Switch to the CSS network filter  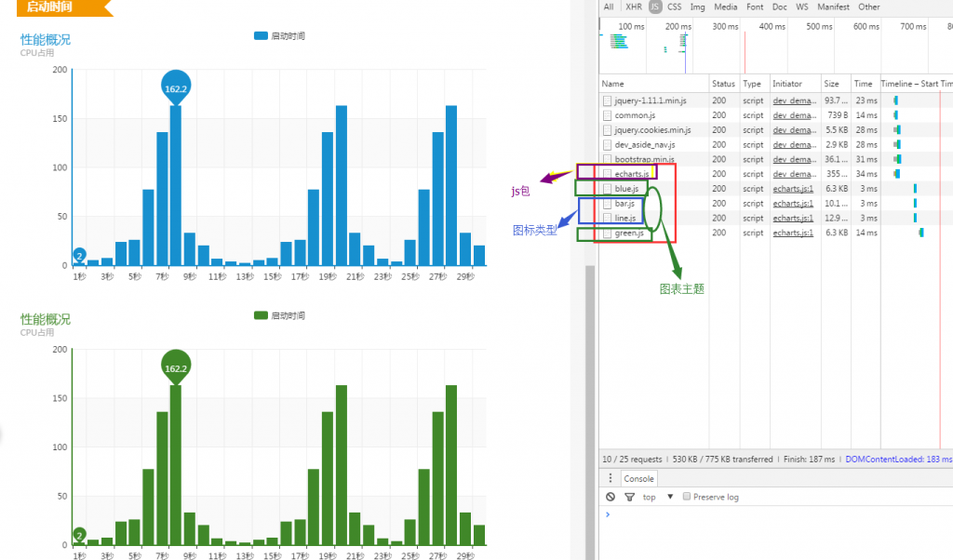[674, 7]
